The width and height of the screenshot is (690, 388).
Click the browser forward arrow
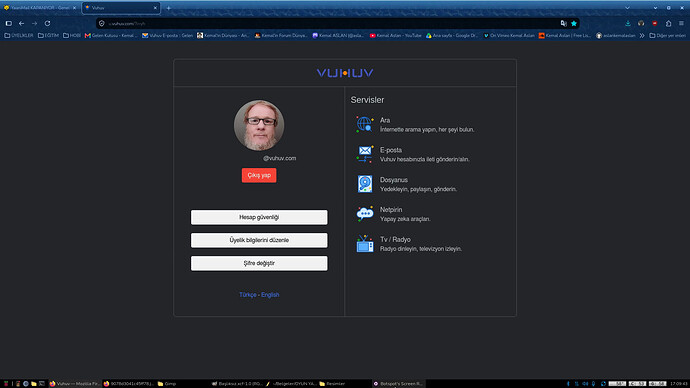pyautogui.click(x=34, y=23)
